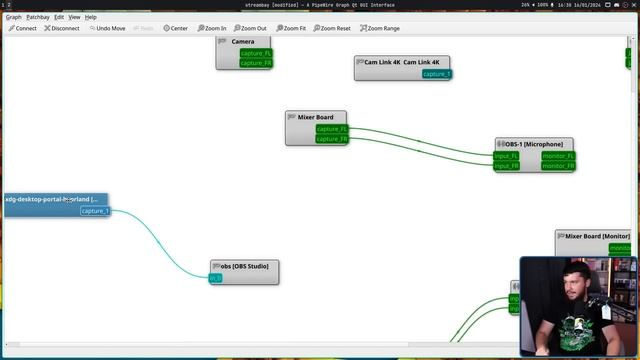This screenshot has height=360, width=640.
Task: Click the Camera node icon
Action: (x=222, y=41)
